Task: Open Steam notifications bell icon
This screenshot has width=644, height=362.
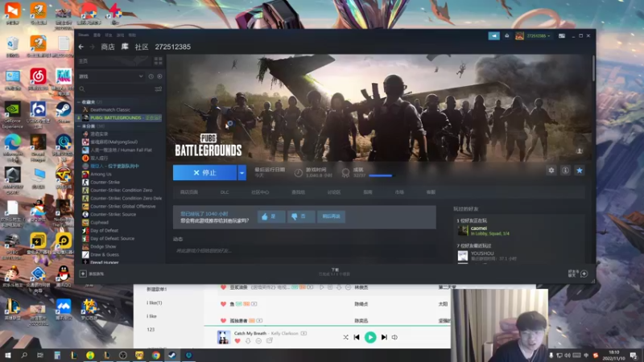Action: pos(507,35)
